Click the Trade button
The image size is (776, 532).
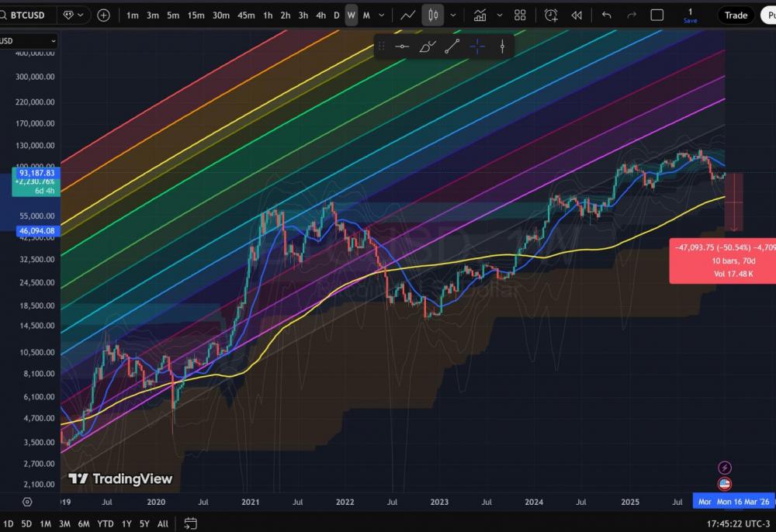click(x=736, y=15)
